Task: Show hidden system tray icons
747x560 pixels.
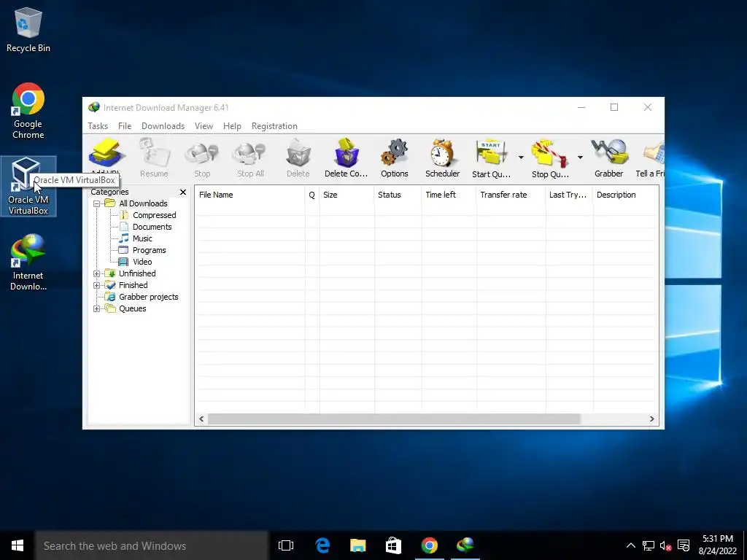Action: click(x=631, y=545)
